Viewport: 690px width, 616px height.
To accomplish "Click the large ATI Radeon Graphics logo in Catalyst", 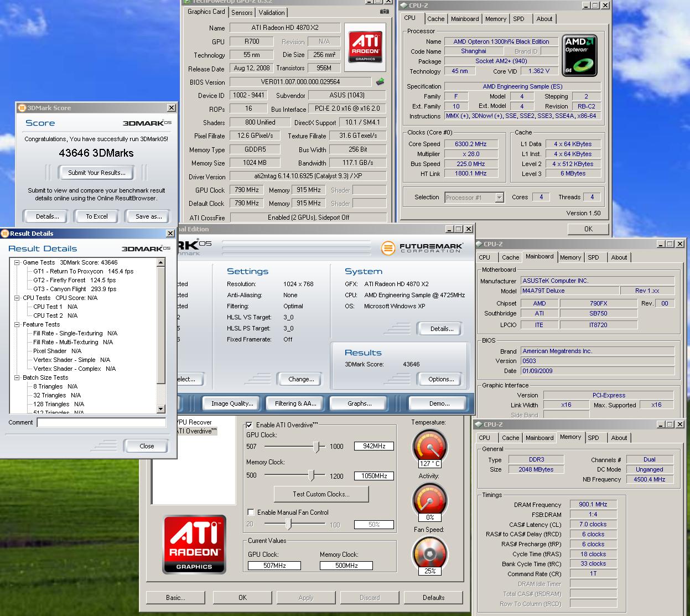I will pyautogui.click(x=194, y=545).
